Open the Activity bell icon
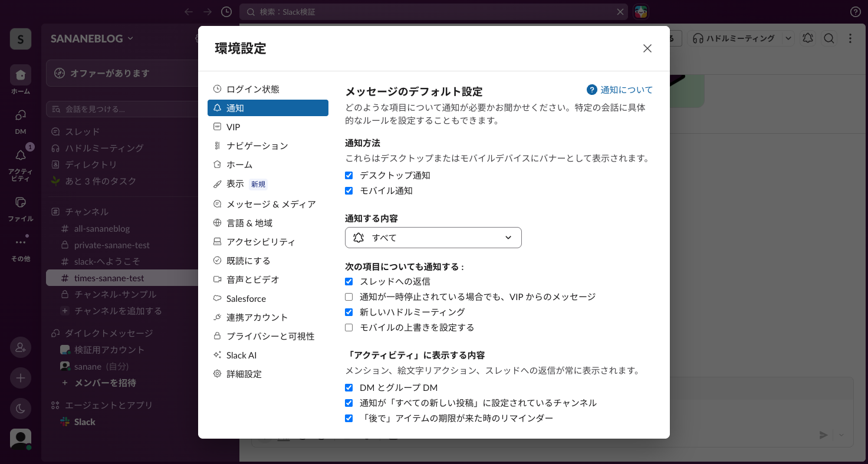This screenshot has width=868, height=464. coord(21,155)
